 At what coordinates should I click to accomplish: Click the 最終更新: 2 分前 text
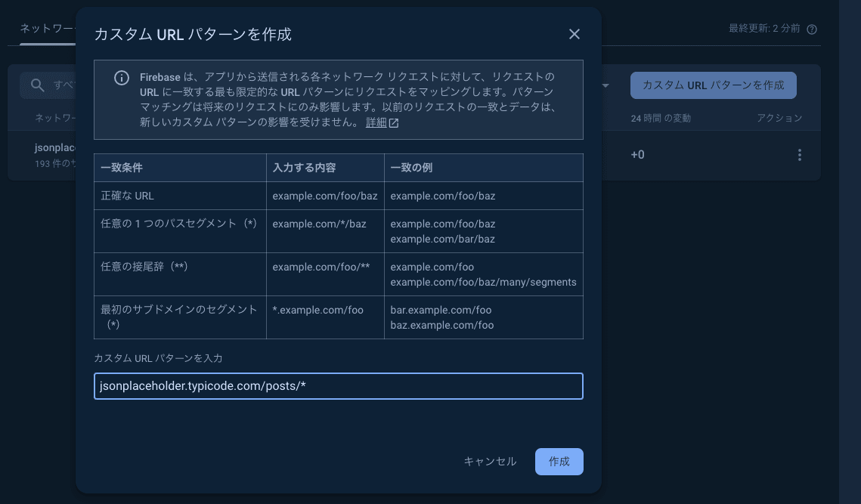(764, 29)
